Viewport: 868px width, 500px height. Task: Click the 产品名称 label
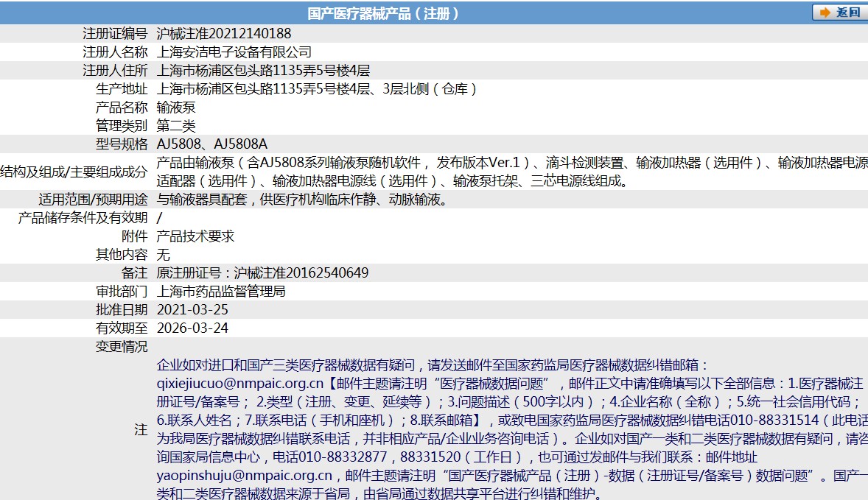[122, 108]
